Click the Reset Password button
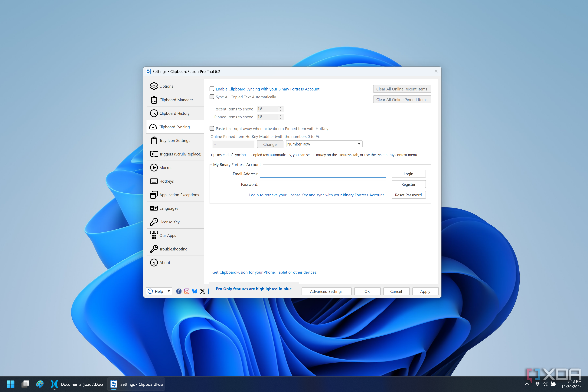The width and height of the screenshot is (588, 392). 409,195
